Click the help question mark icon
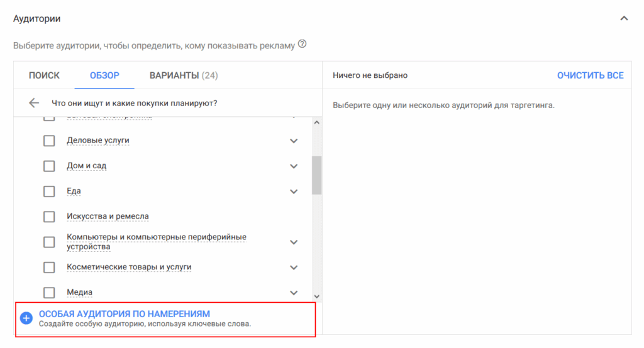This screenshot has width=644, height=348. click(x=302, y=45)
